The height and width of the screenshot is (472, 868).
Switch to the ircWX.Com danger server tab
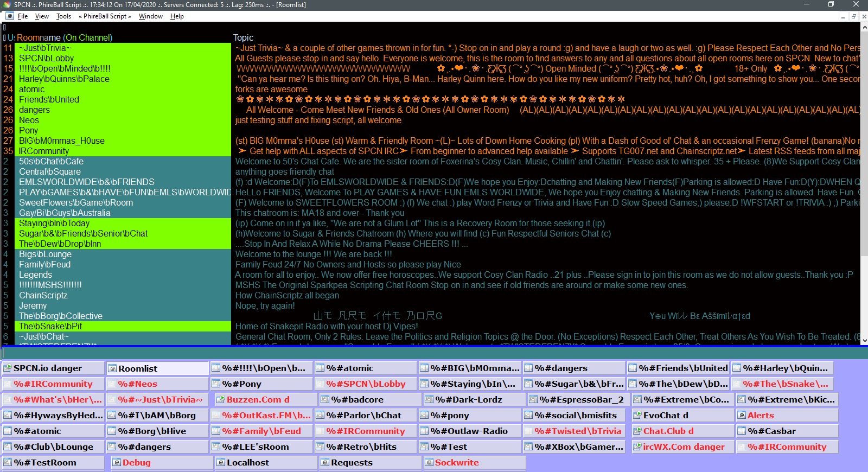683,447
